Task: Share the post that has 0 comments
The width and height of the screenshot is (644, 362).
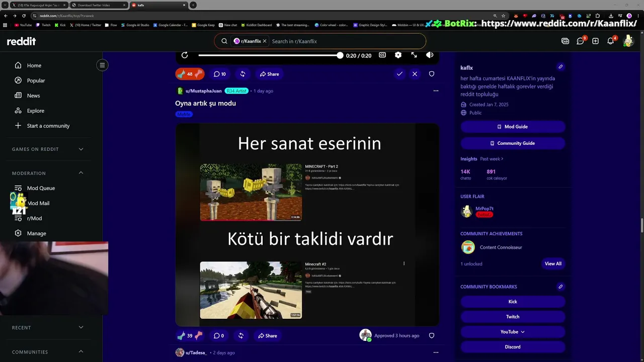Action: point(267,335)
